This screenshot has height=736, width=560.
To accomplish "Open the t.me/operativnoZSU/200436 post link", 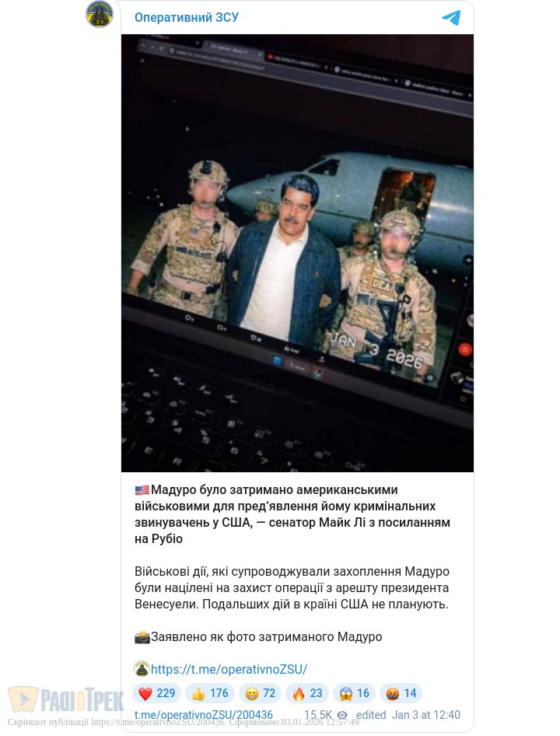I will 203,715.
